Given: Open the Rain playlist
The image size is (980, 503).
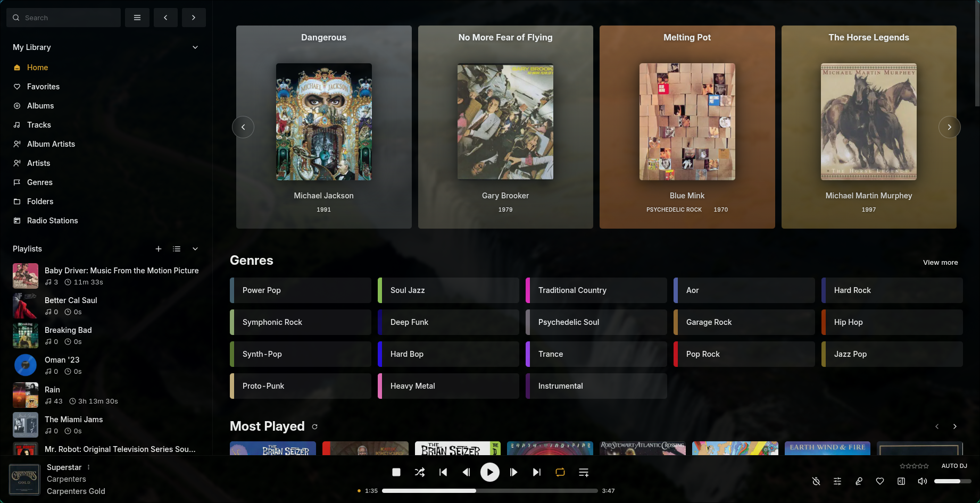Looking at the screenshot, I should [x=106, y=395].
